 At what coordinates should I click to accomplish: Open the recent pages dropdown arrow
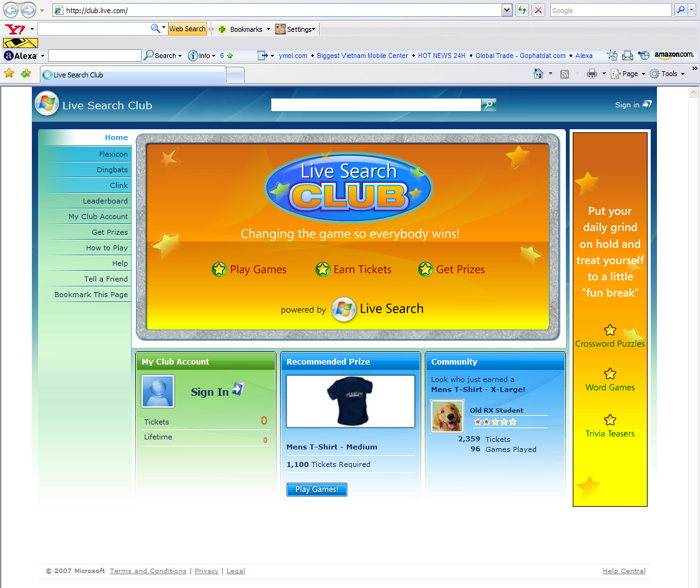(42, 10)
